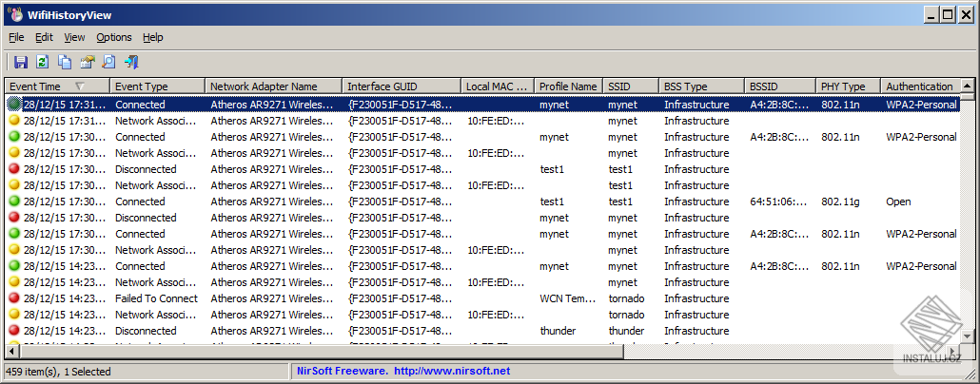Click 'Infrastructure' in the thunder row
The height and width of the screenshot is (384, 980).
696,331
